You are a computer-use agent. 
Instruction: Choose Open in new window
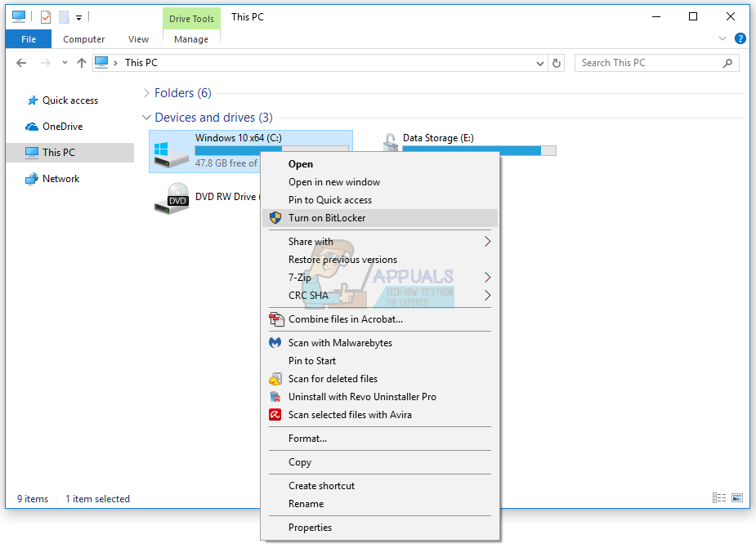[380, 182]
